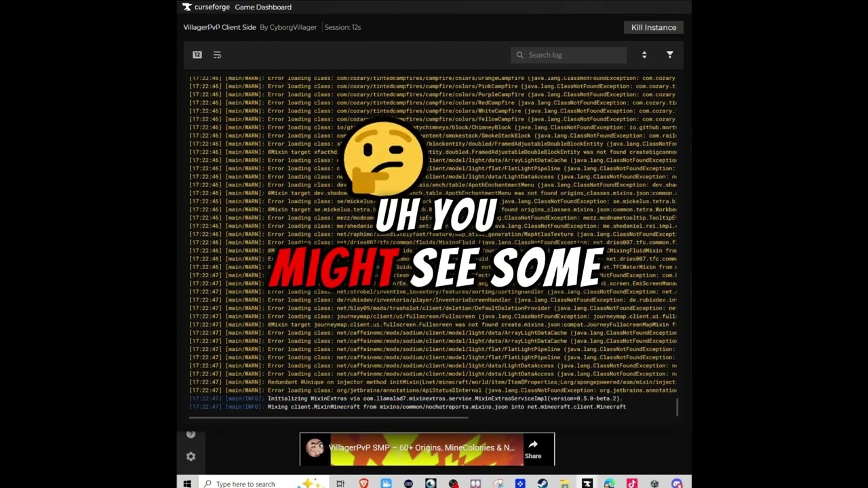Click the DefaultDeletionProvider error log line
868x488 pixels.
pos(433,308)
